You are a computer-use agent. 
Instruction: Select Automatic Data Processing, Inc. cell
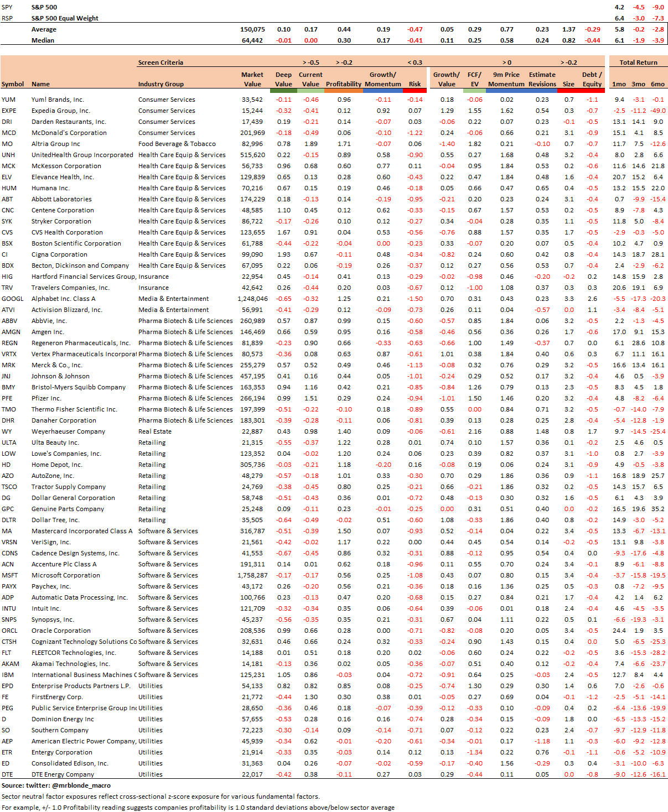pyautogui.click(x=80, y=597)
